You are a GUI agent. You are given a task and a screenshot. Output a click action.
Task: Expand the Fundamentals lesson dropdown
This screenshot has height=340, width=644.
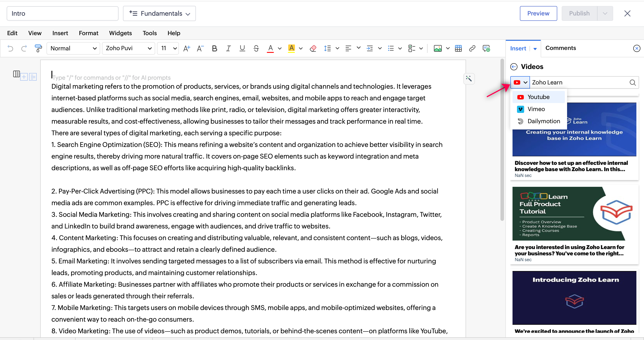coord(159,13)
